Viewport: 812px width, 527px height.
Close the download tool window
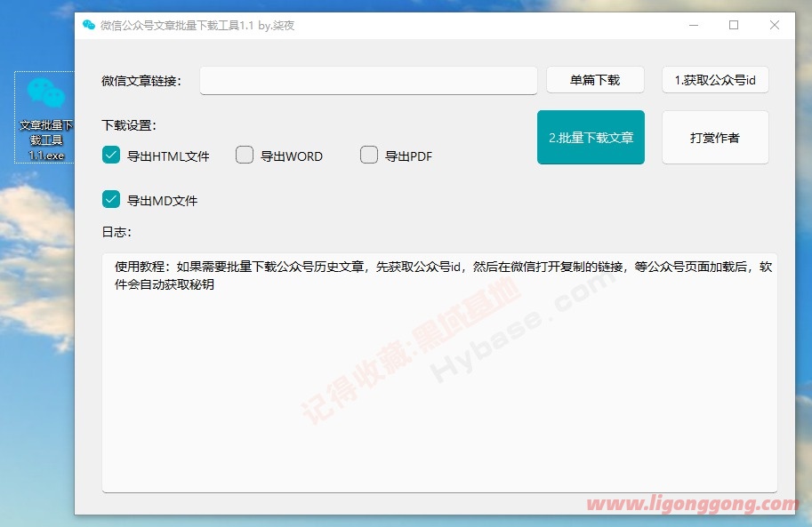click(775, 26)
